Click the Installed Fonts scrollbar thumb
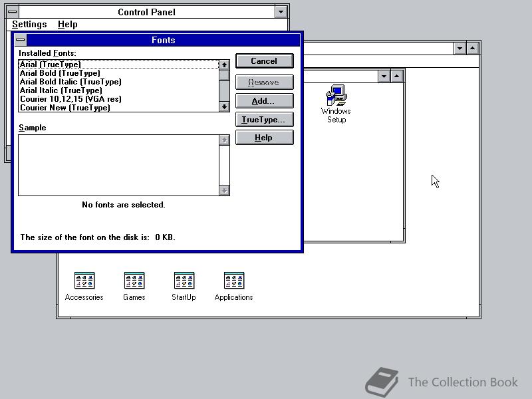Viewport: 532px width, 399px height. [224, 75]
